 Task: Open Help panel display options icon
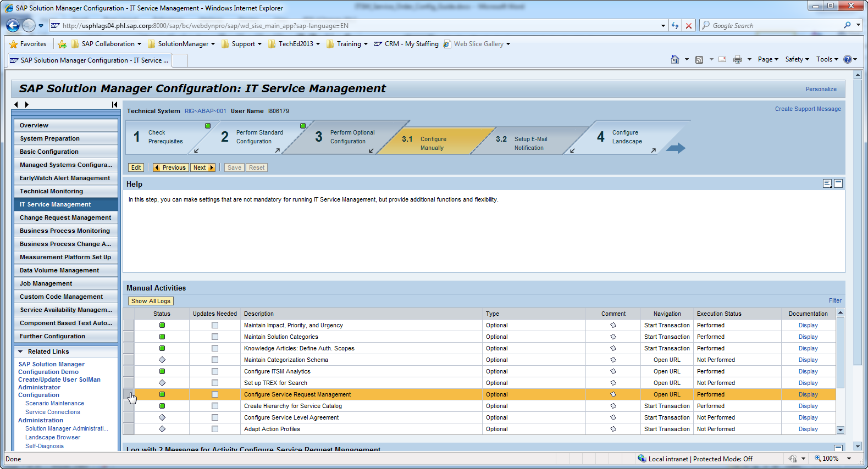pos(827,183)
